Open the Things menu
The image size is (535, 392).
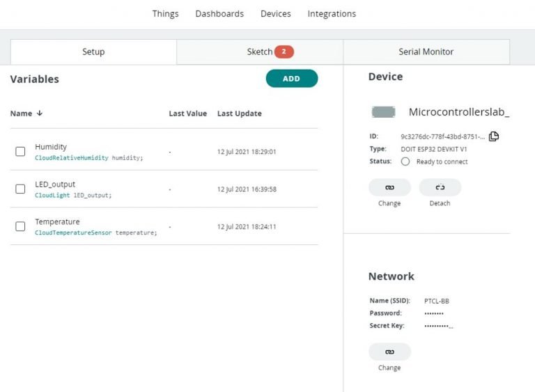coord(165,14)
